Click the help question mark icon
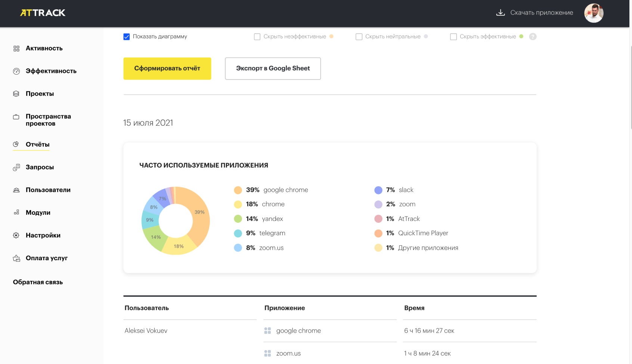Image resolution: width=632 pixels, height=364 pixels. pos(533,37)
